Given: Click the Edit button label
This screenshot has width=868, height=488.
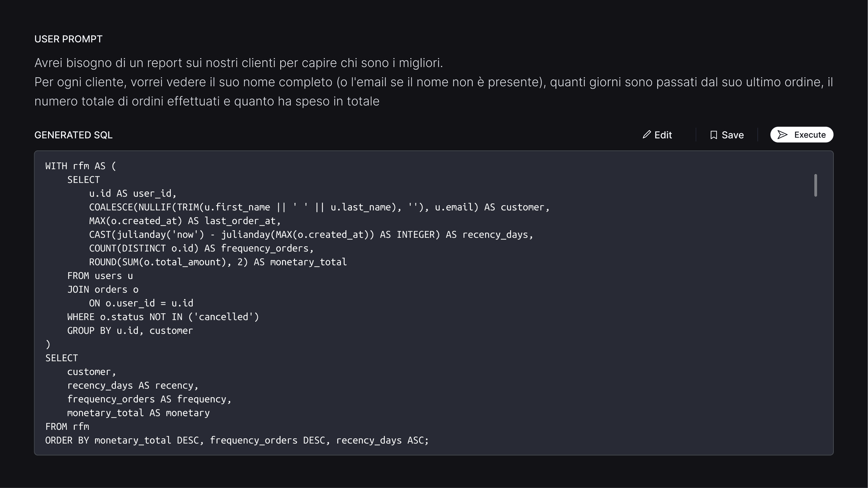Looking at the screenshot, I should coord(663,135).
